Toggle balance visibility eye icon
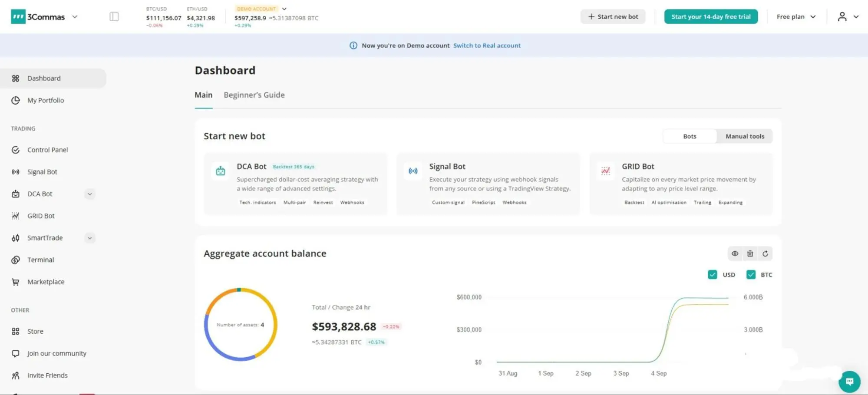868x395 pixels. coord(735,254)
